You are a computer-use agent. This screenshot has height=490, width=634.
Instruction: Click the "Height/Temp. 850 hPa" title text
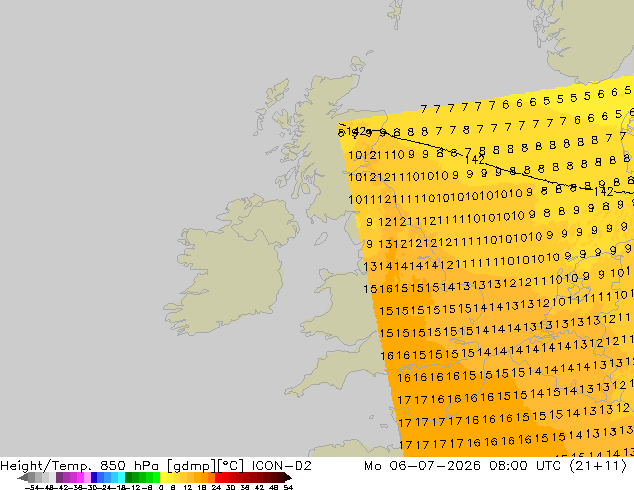[80, 465]
